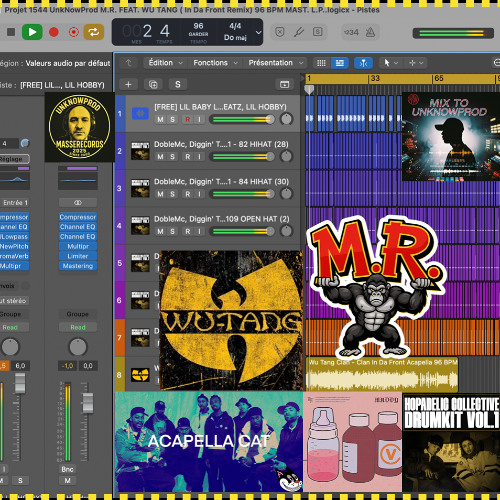Select the Clan In Da Front Acapella region
Screen dimensions: 500x500
[x=382, y=374]
